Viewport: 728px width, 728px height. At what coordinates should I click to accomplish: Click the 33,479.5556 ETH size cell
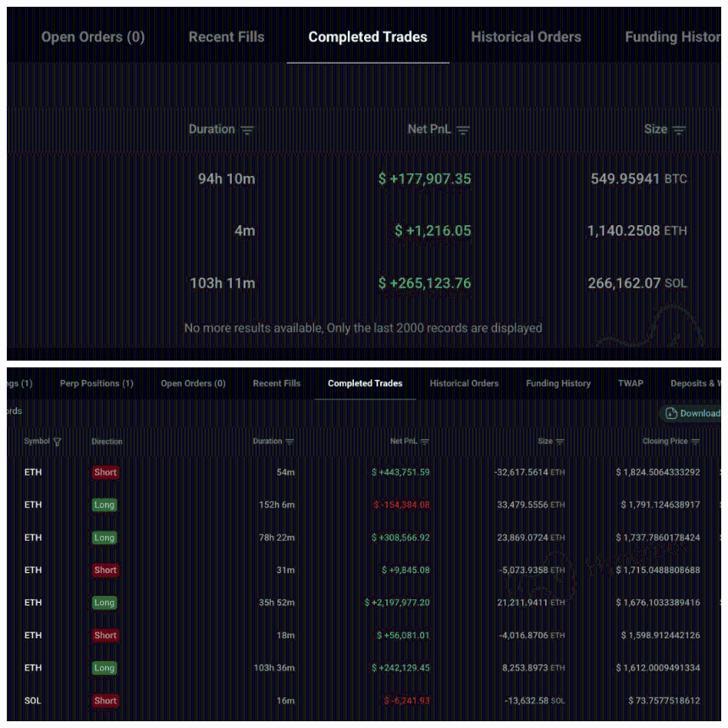point(531,505)
